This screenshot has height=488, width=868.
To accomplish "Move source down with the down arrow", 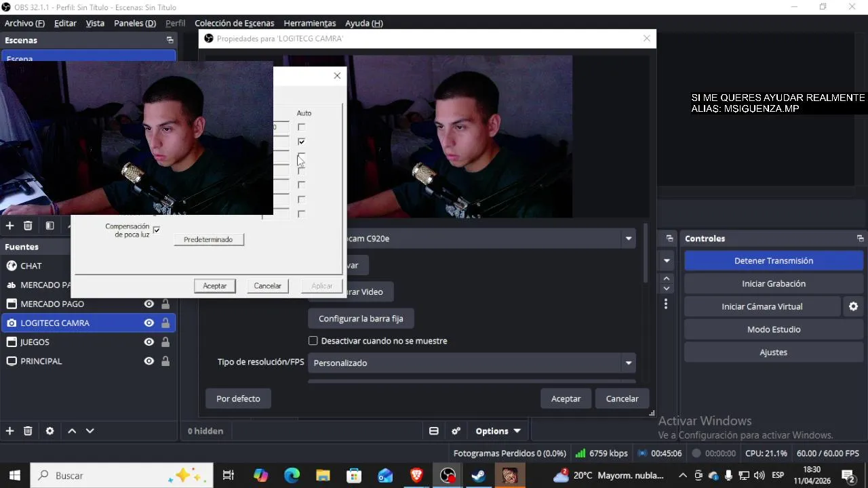I will (90, 430).
